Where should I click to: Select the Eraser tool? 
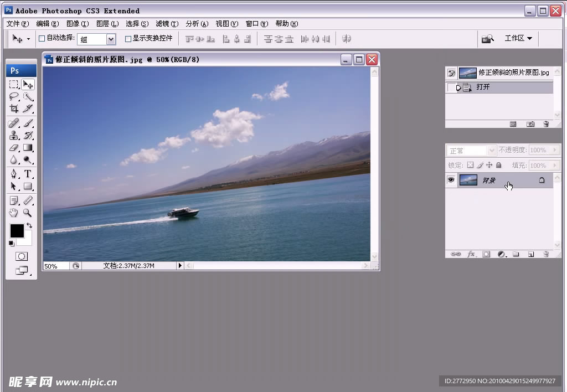[14, 147]
